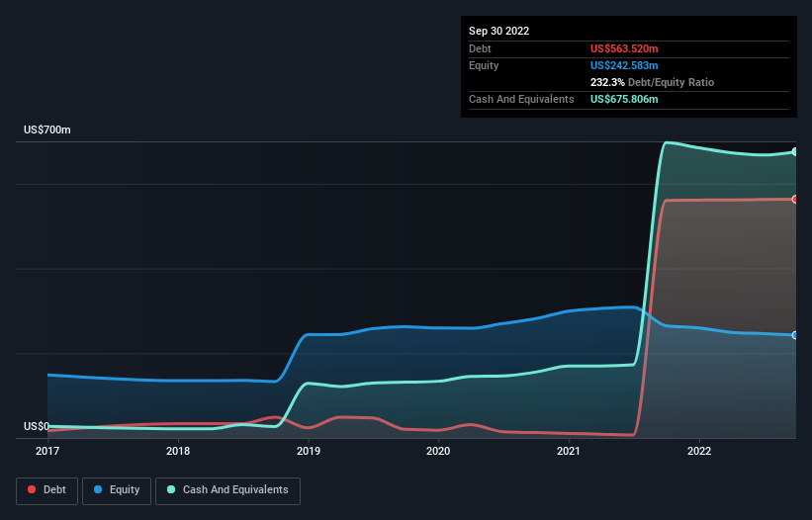Click the Debt label in tooltip

coord(480,48)
